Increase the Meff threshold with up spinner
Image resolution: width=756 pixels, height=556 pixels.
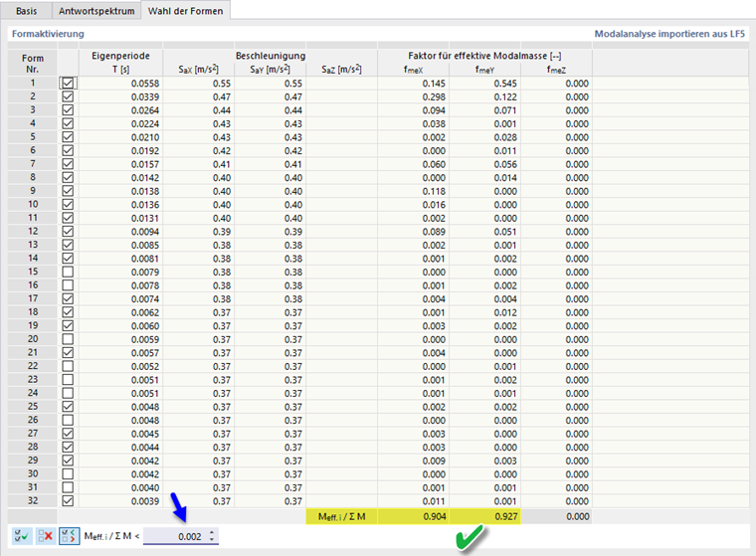[x=212, y=532]
